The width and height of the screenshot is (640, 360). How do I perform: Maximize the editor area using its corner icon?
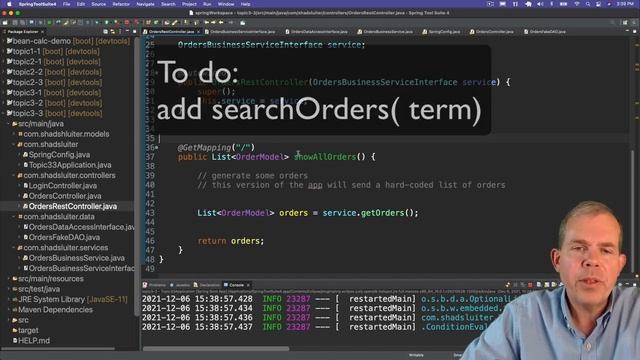(635, 31)
